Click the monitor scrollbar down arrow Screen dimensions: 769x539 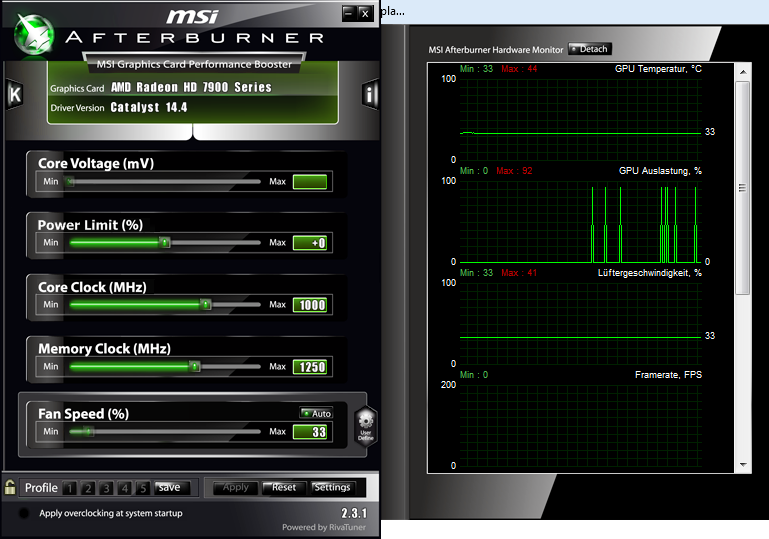pyautogui.click(x=743, y=464)
